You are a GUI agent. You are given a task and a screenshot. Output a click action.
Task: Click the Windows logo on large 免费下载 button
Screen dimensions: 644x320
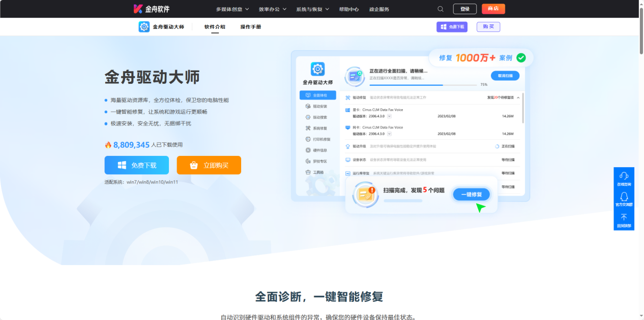[122, 165]
